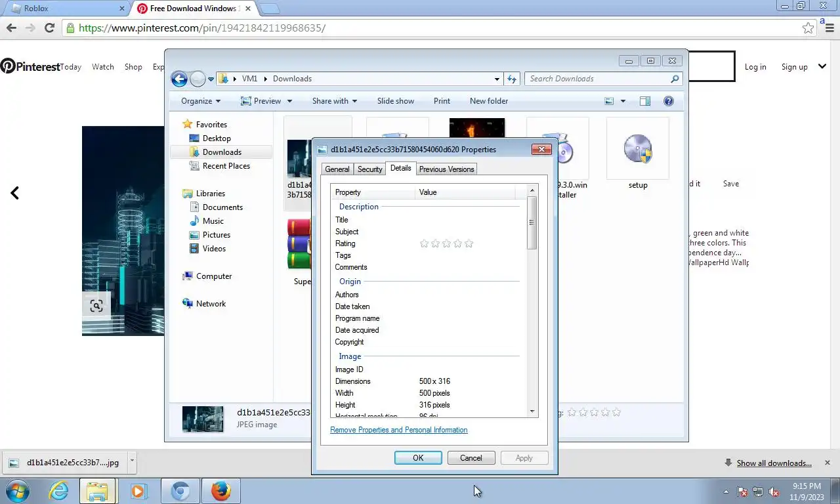This screenshot has height=504, width=840.
Task: Start Slide show from the toolbar
Action: click(x=396, y=101)
